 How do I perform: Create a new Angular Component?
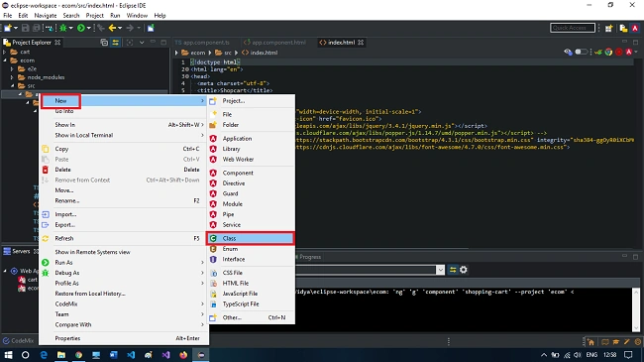(x=250, y=173)
